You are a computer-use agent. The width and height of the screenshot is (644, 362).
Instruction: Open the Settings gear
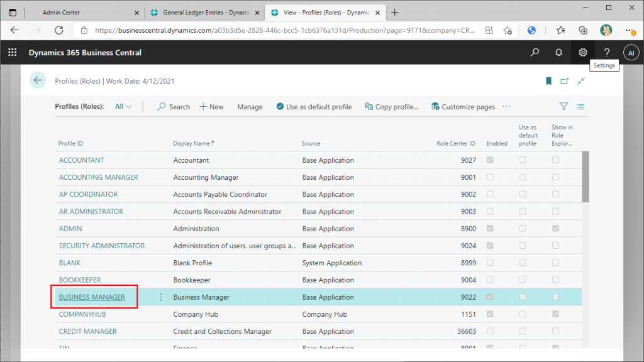(x=583, y=53)
